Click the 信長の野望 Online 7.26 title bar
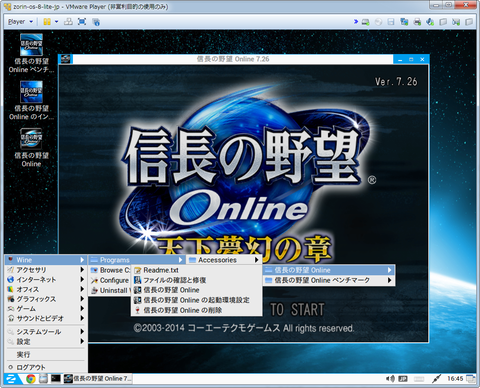The image size is (480, 388). pos(233,59)
